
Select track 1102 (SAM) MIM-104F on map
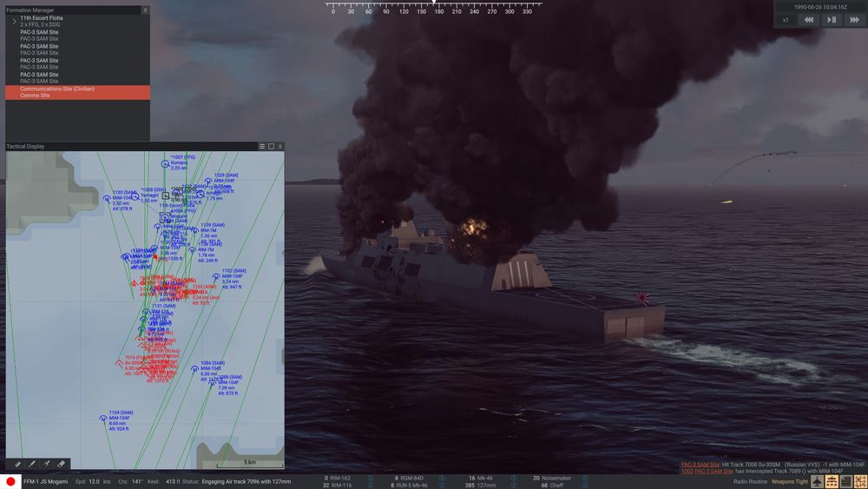coord(216,277)
